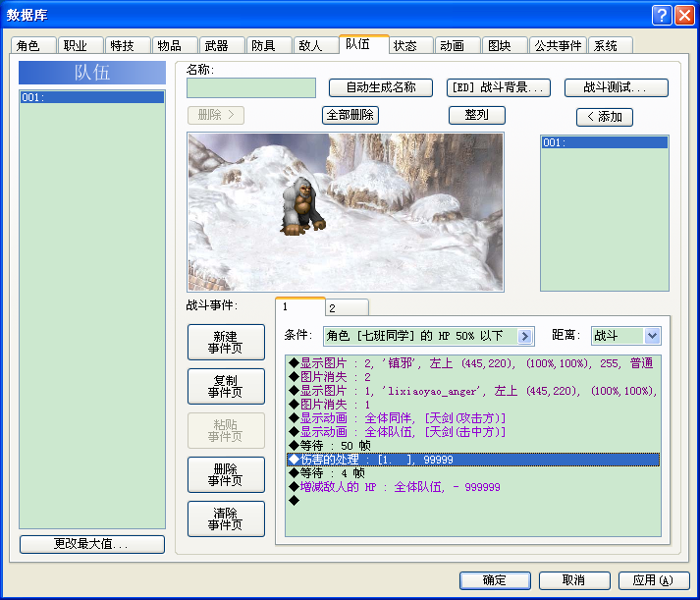Go to the 公共事件 tab

pos(558,45)
